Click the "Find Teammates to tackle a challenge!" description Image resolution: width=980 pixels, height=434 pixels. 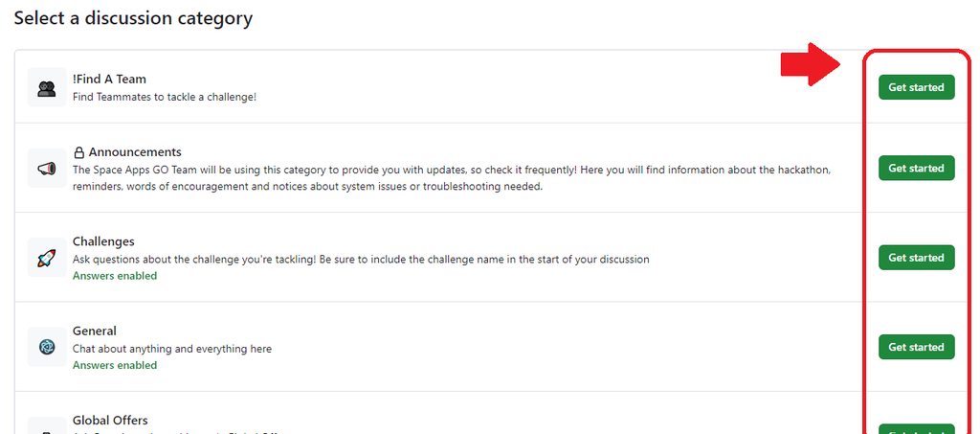(165, 97)
